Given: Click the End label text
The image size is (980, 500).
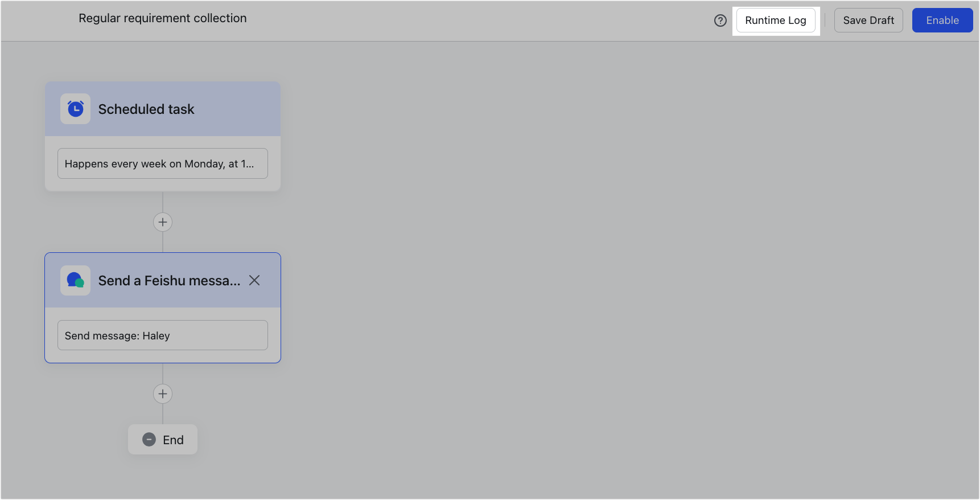Looking at the screenshot, I should [x=173, y=440].
